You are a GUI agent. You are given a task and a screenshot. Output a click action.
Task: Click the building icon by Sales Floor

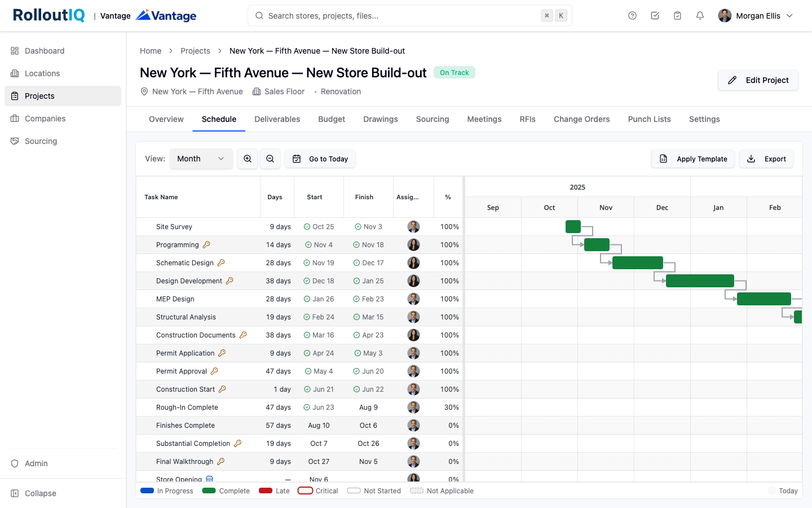(257, 91)
